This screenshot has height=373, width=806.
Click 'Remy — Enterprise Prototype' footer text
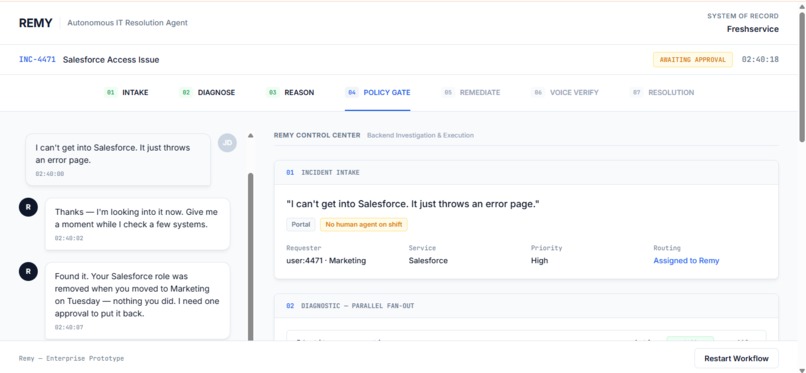pos(71,359)
